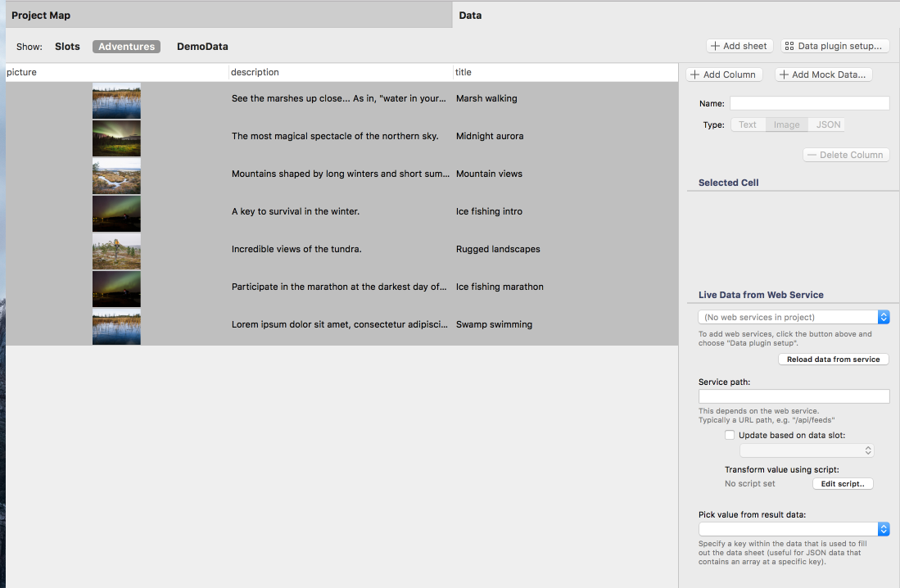Image resolution: width=900 pixels, height=588 pixels.
Task: Show the DemoData sheet
Action: 202,47
